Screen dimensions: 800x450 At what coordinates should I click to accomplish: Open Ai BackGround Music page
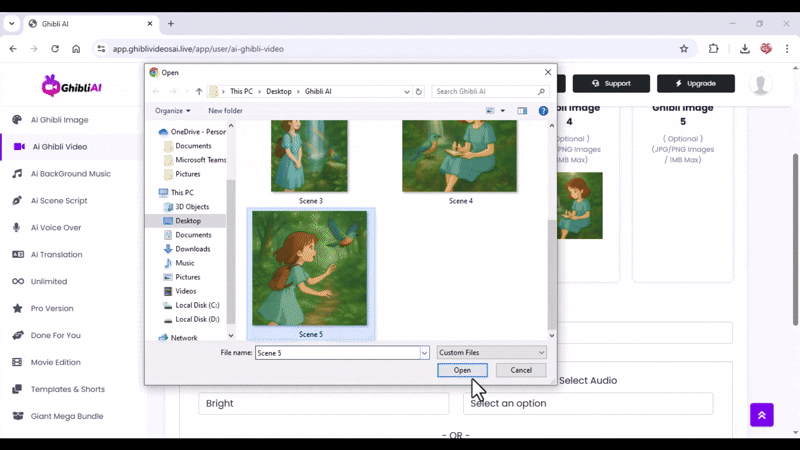[70, 174]
